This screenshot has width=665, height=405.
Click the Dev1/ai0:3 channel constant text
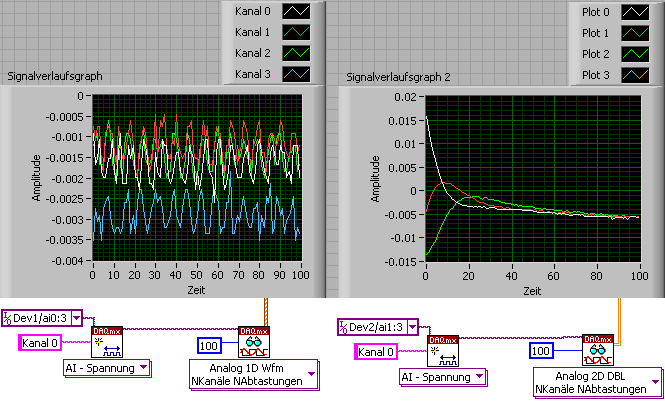coord(40,318)
